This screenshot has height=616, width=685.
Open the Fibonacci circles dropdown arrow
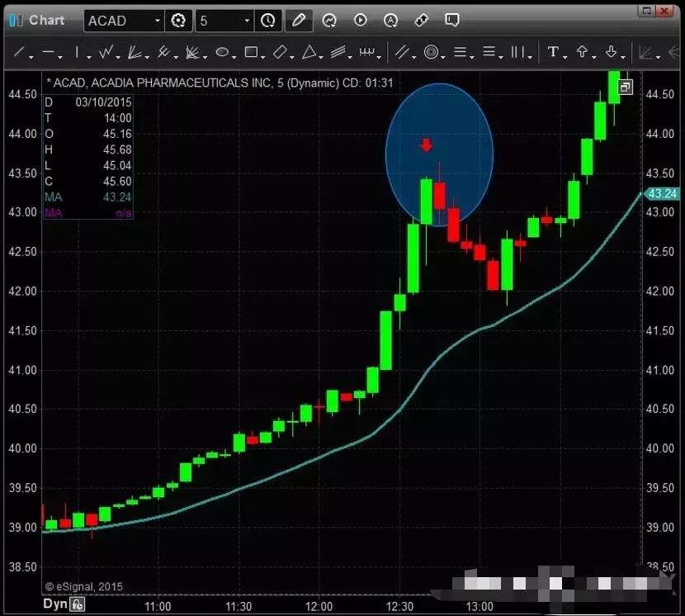tap(443, 57)
